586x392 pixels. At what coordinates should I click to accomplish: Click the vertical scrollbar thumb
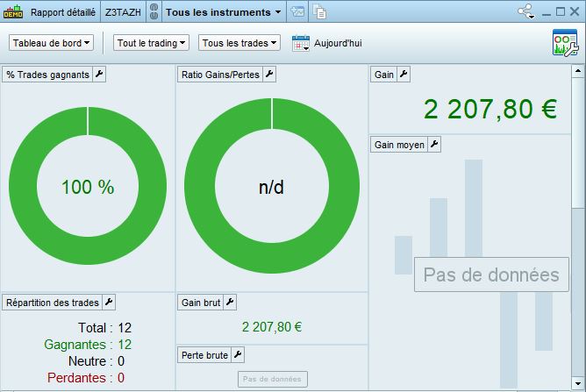pyautogui.click(x=578, y=142)
